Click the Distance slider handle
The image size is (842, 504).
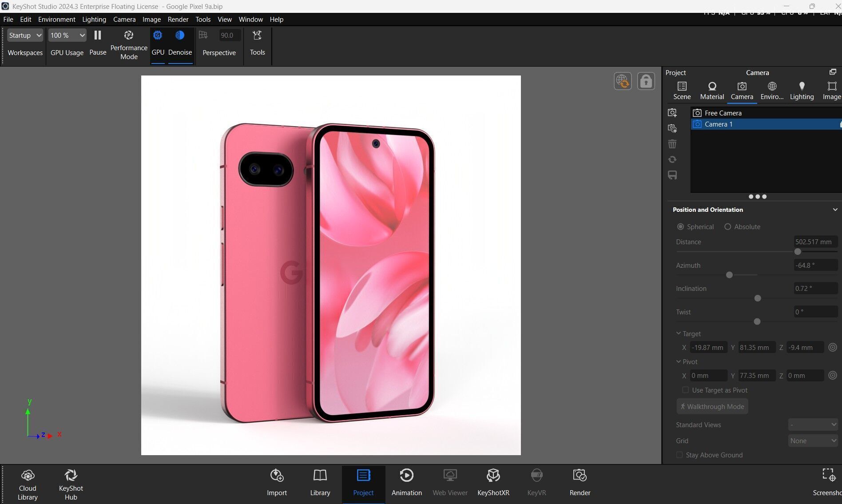(x=798, y=252)
